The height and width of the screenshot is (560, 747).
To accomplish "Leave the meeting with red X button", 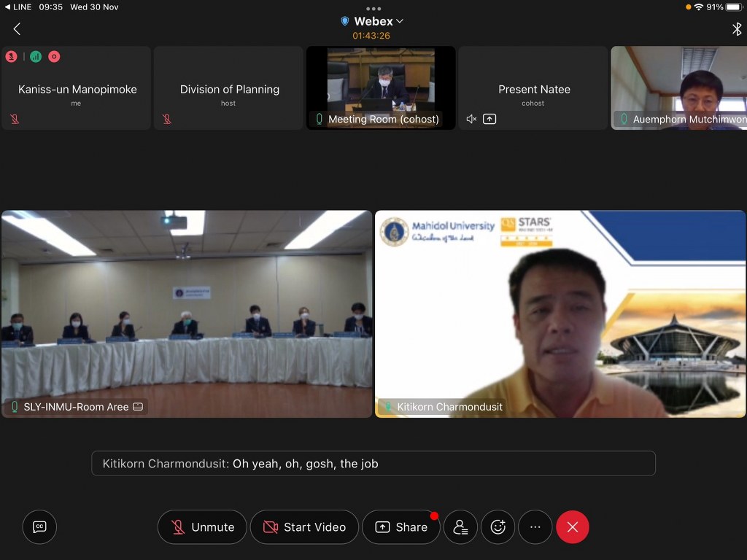I will pos(573,527).
